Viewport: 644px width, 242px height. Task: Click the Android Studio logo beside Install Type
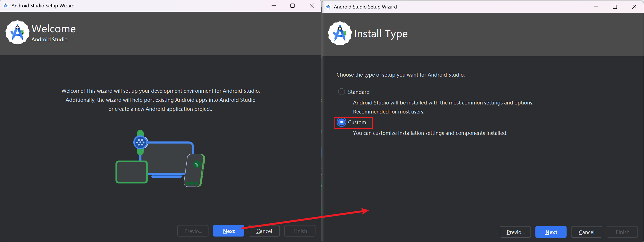pos(340,33)
